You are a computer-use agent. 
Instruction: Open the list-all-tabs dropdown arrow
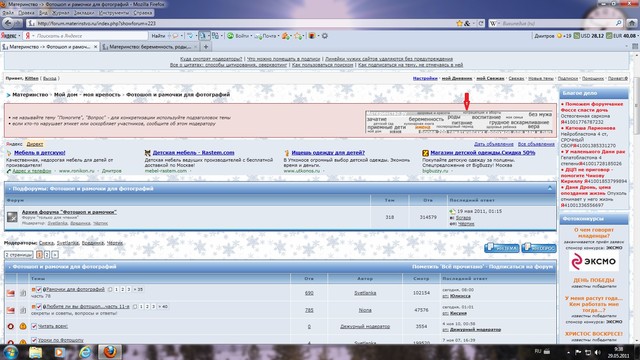click(x=627, y=47)
